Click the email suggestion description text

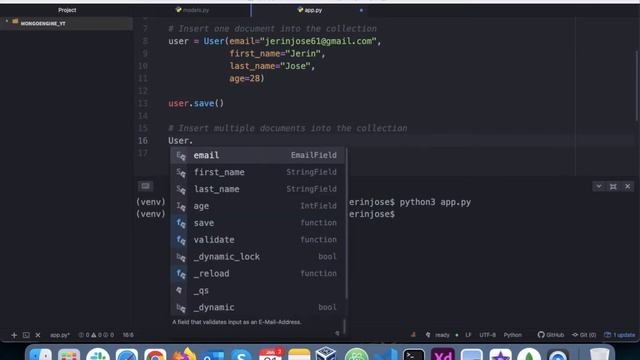pyautogui.click(x=237, y=322)
